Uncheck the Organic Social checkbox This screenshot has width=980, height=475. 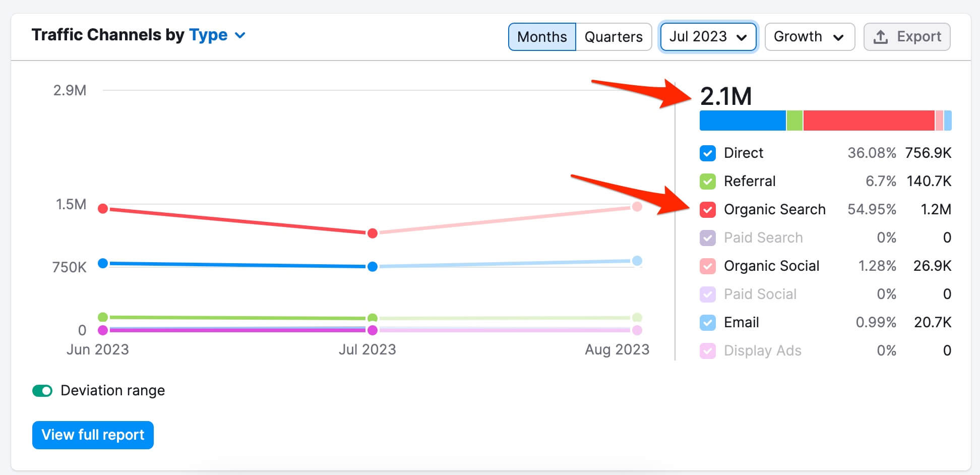click(x=708, y=266)
